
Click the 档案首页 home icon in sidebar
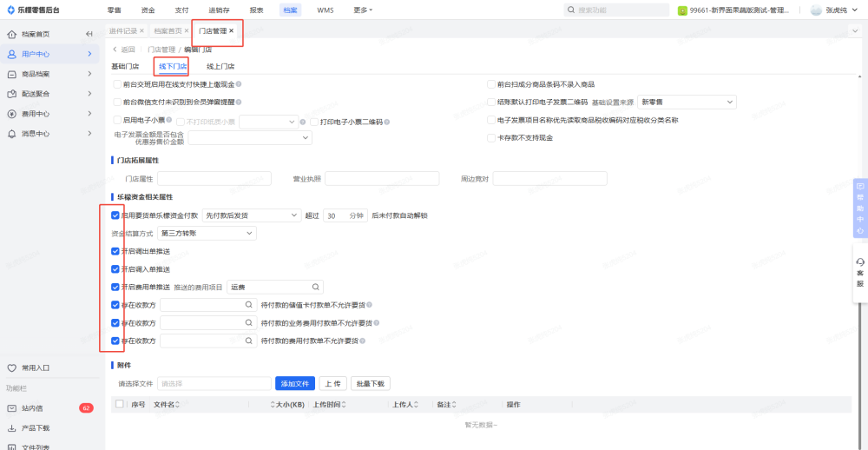click(11, 35)
